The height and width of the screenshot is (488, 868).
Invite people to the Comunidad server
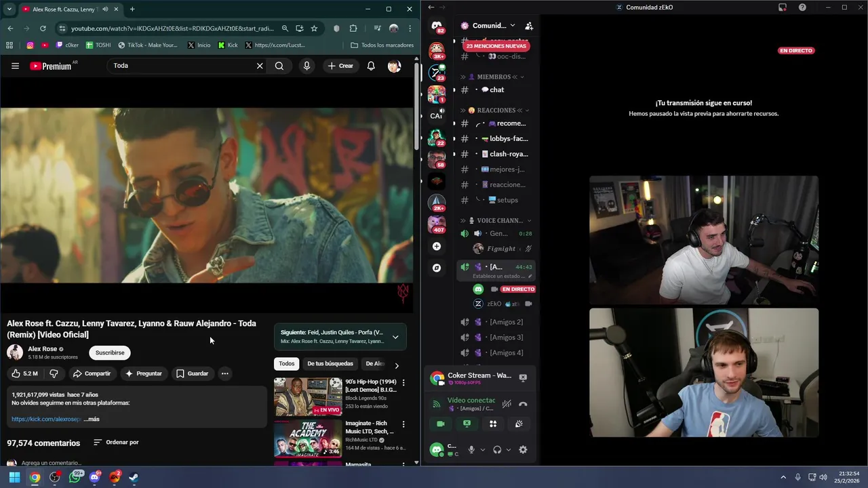[529, 26]
